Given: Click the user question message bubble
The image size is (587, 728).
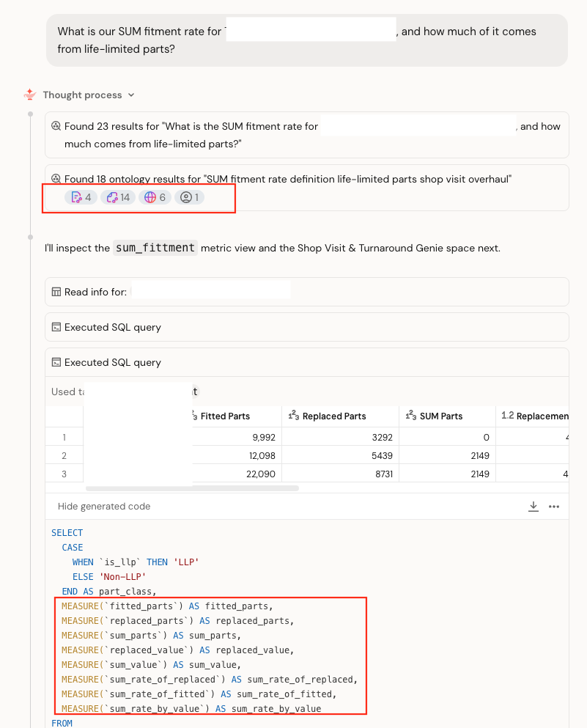Looking at the screenshot, I should [x=307, y=40].
